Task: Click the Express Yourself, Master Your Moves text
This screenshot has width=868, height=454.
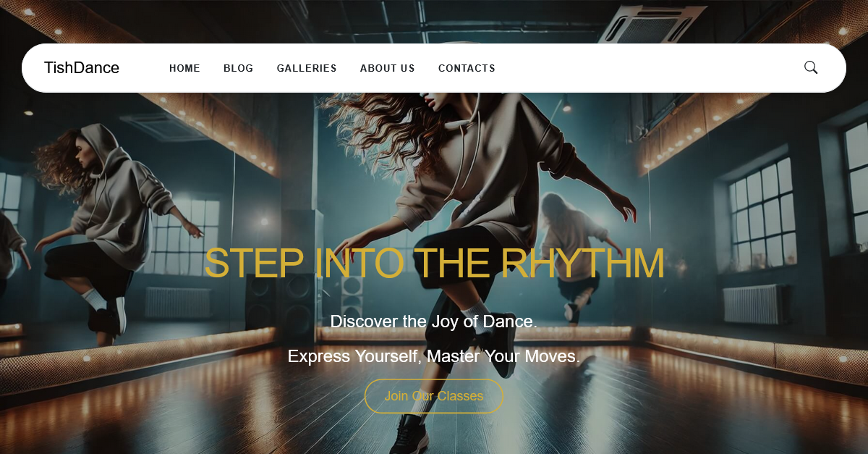Action: click(x=434, y=356)
